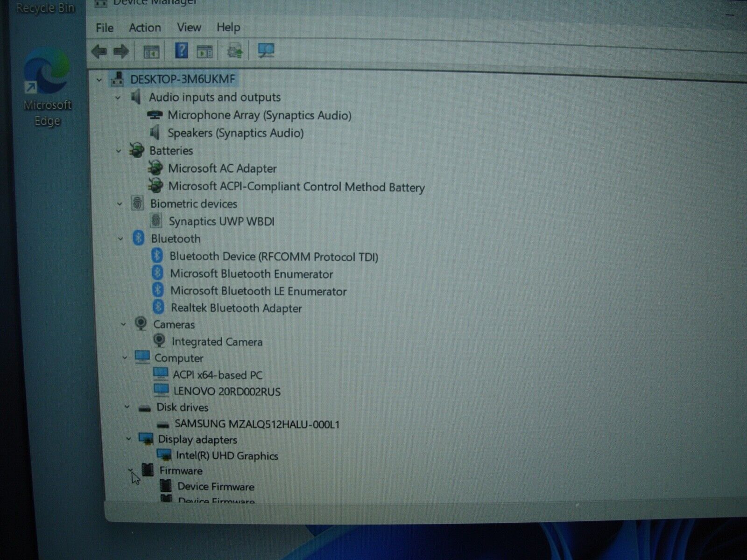
Task: Click icon beside Realtek Bluetooth Adapter
Action: coord(159,307)
